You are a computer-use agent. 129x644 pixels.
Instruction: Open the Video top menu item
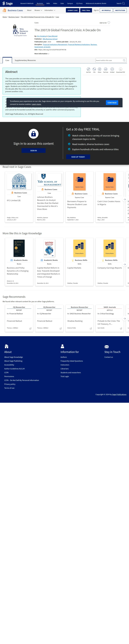coord(55,4)
